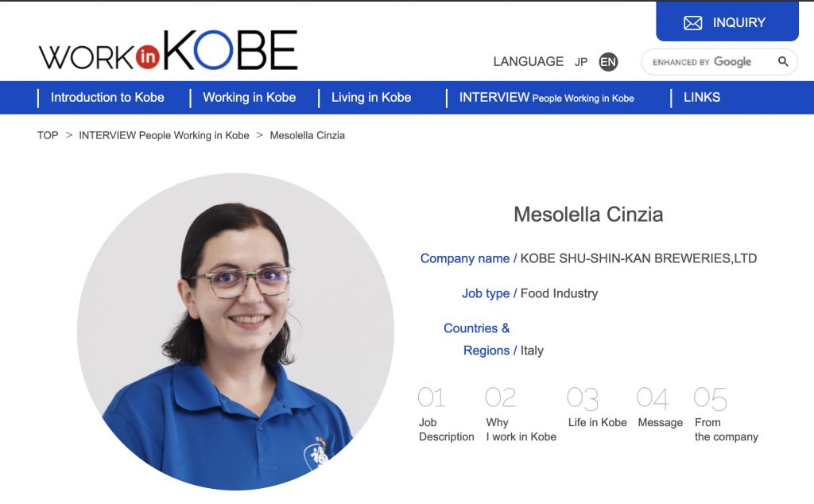Click the search magnifier icon
Screen dimensions: 814x504
[x=783, y=62]
